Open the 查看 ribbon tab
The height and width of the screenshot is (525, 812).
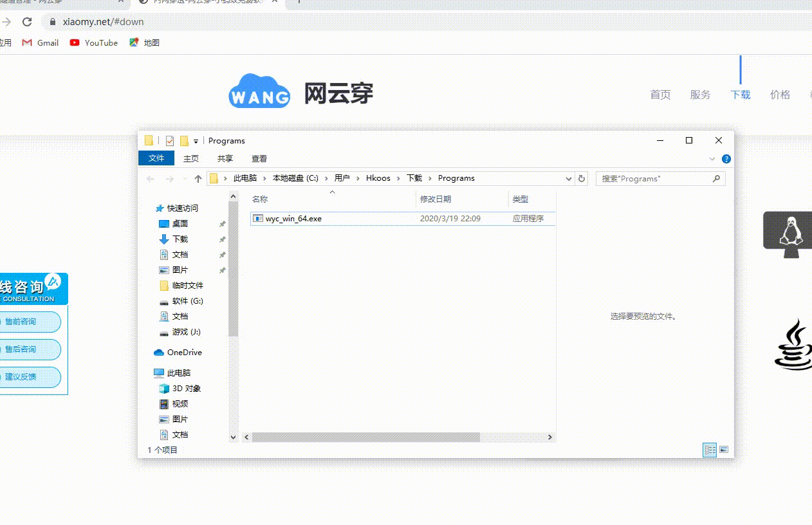coord(259,159)
